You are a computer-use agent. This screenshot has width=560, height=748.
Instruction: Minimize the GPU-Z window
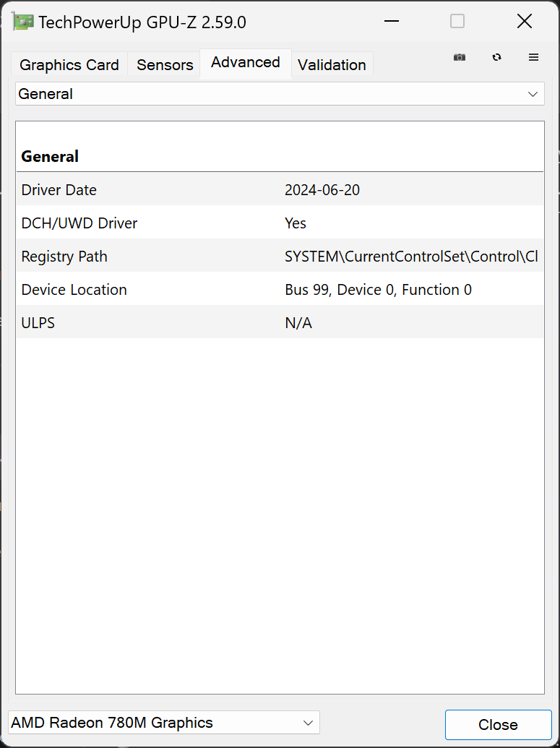click(392, 21)
